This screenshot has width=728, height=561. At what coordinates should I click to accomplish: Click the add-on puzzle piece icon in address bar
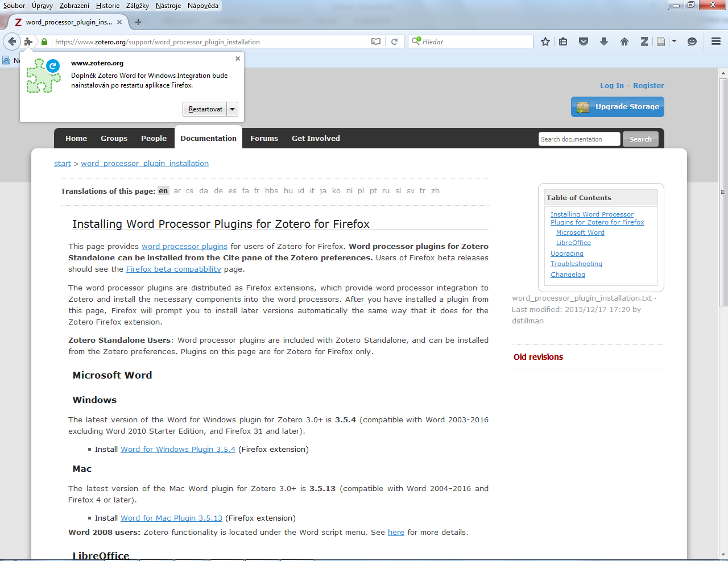pyautogui.click(x=28, y=41)
